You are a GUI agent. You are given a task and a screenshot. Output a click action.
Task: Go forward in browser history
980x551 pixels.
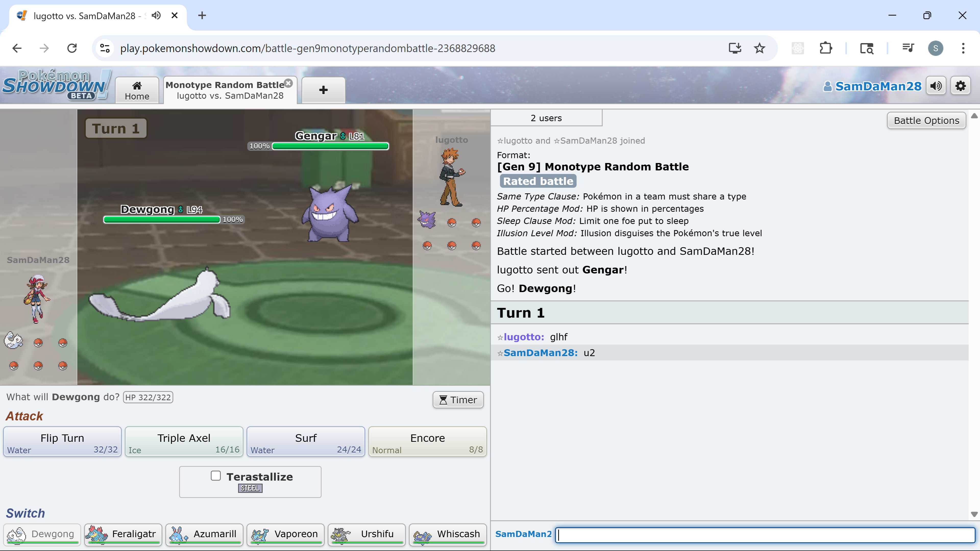coord(44,48)
